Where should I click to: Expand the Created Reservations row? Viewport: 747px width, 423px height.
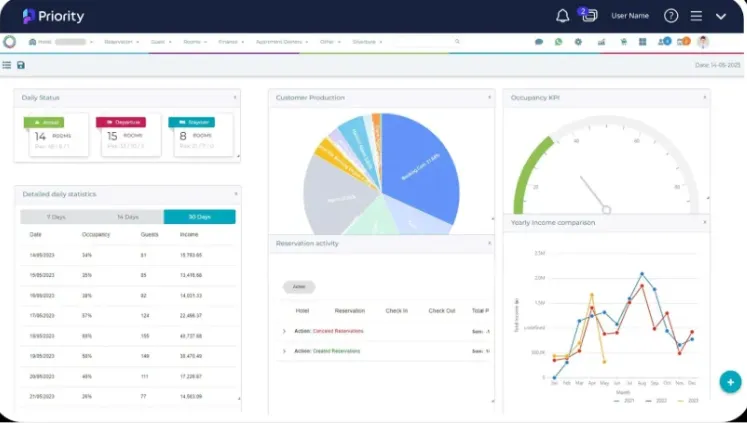pyautogui.click(x=284, y=351)
